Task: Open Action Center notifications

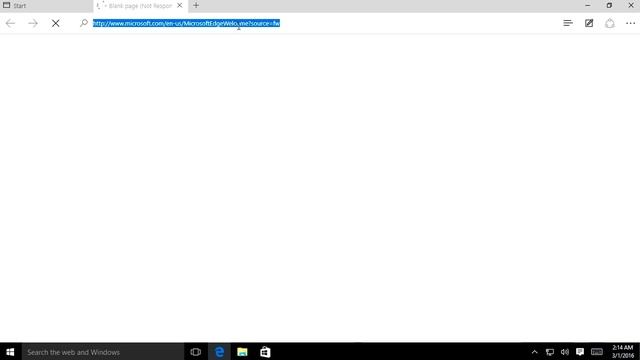Action: tap(580, 352)
